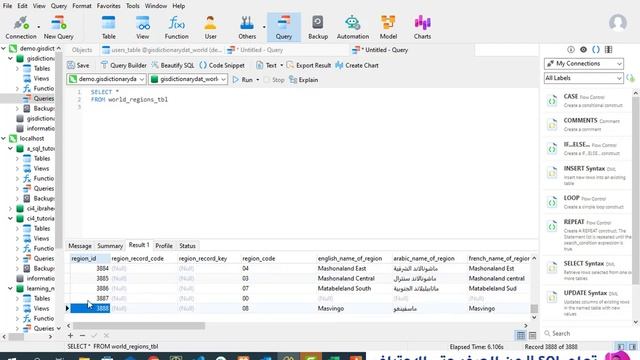The image size is (640, 360).
Task: Open the File menu
Action: point(7,6)
